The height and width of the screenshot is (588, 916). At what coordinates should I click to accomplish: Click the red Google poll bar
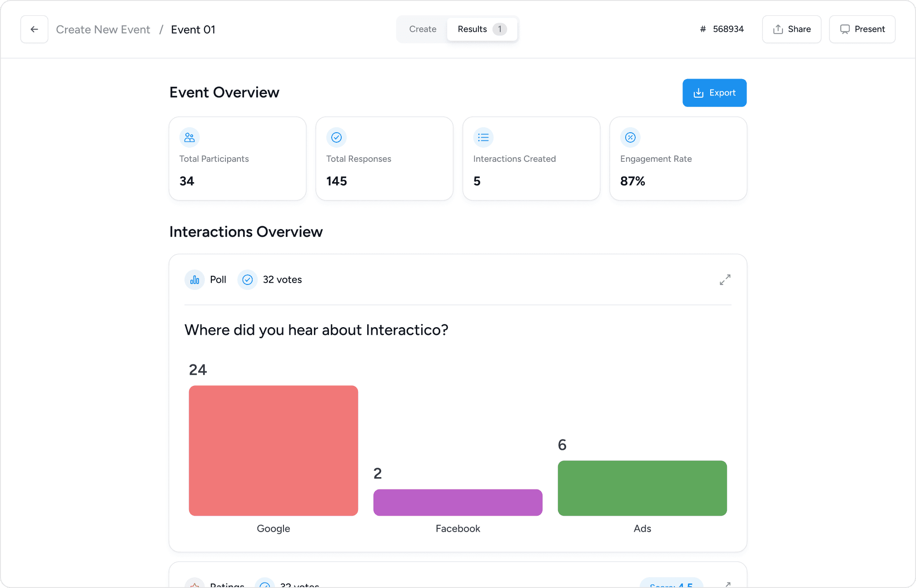point(274,450)
